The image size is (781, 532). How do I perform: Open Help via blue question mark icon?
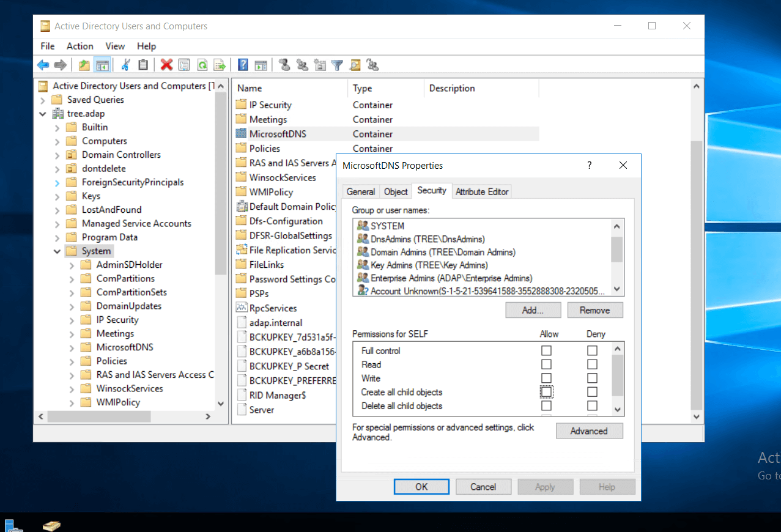click(x=243, y=65)
